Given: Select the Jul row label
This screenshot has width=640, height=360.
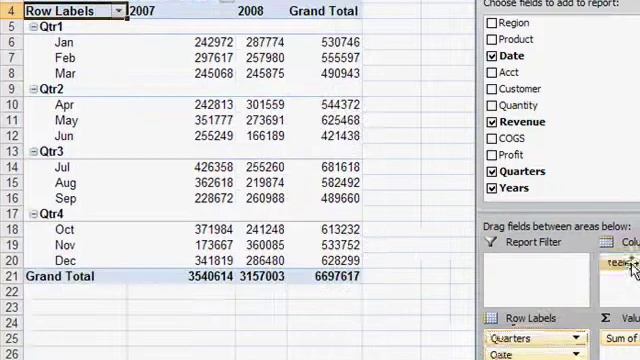Looking at the screenshot, I should pyautogui.click(x=62, y=167).
